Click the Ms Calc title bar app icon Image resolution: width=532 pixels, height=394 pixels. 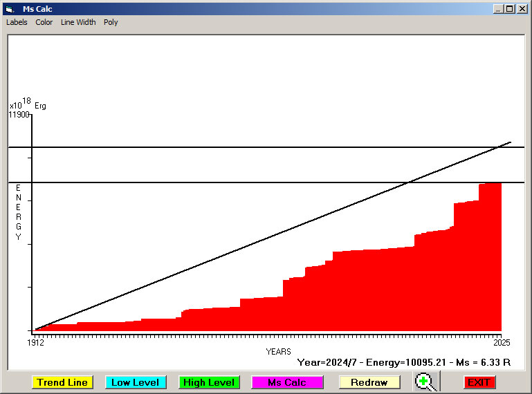coord(9,9)
